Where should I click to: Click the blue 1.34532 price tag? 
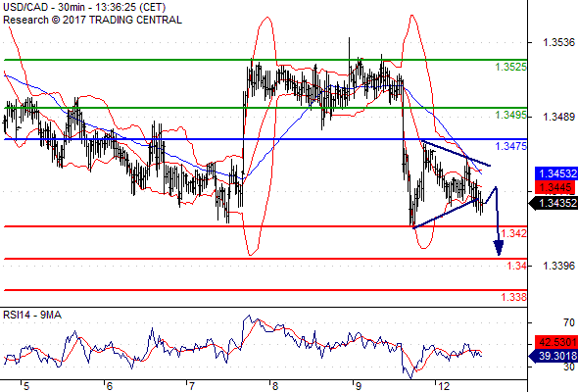coord(556,173)
